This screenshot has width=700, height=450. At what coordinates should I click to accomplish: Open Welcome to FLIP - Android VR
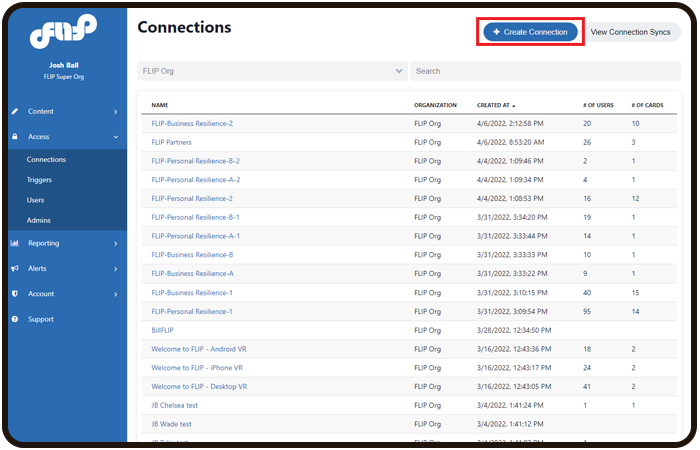[x=199, y=349]
